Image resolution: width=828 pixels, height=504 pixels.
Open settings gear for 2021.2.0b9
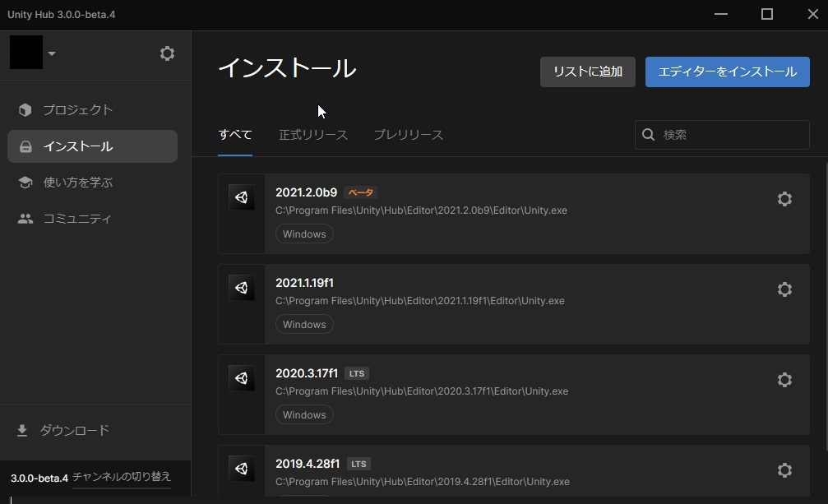(784, 199)
